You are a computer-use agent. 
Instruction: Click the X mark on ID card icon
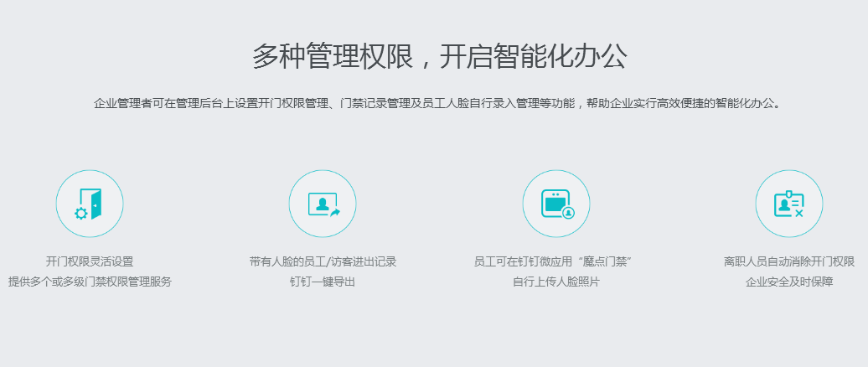[798, 214]
